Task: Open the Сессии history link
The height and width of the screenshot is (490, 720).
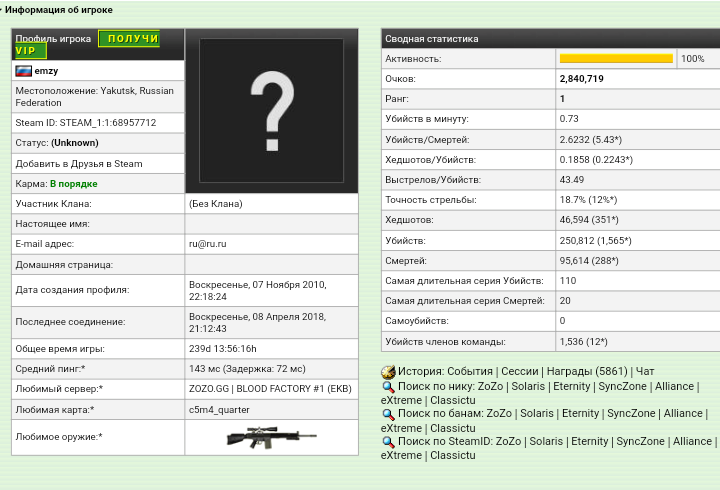Action: [x=520, y=371]
